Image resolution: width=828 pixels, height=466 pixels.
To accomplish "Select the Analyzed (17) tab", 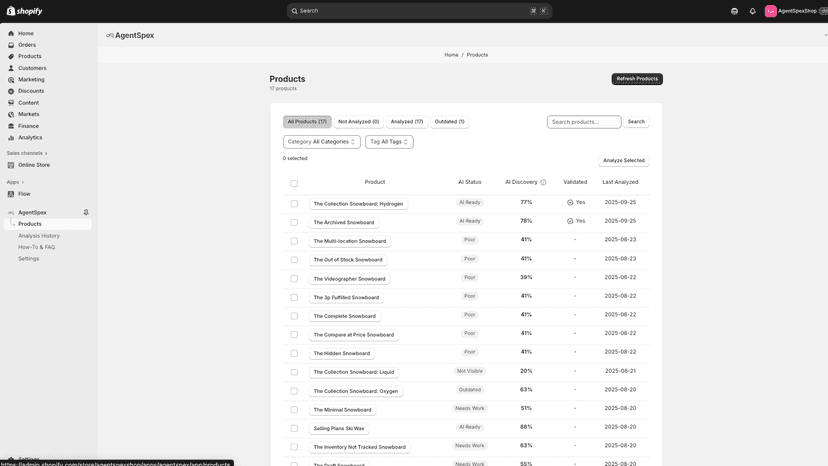I will pos(407,122).
